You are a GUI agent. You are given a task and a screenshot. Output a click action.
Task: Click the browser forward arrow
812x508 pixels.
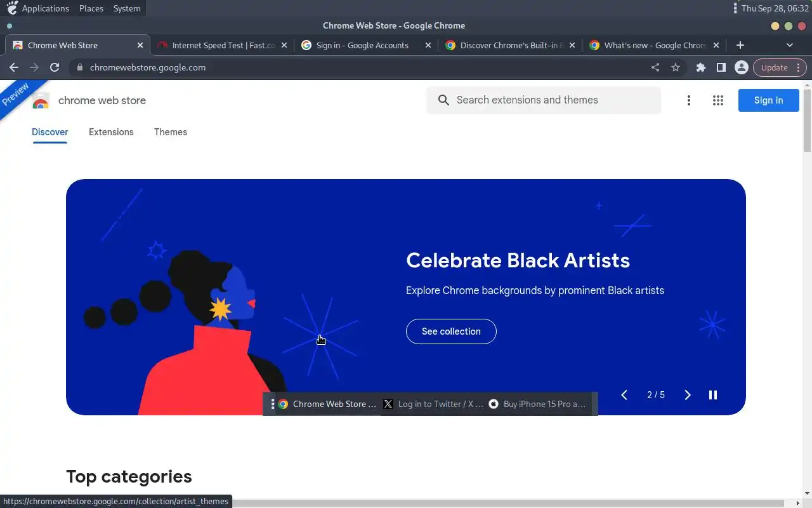pyautogui.click(x=34, y=67)
